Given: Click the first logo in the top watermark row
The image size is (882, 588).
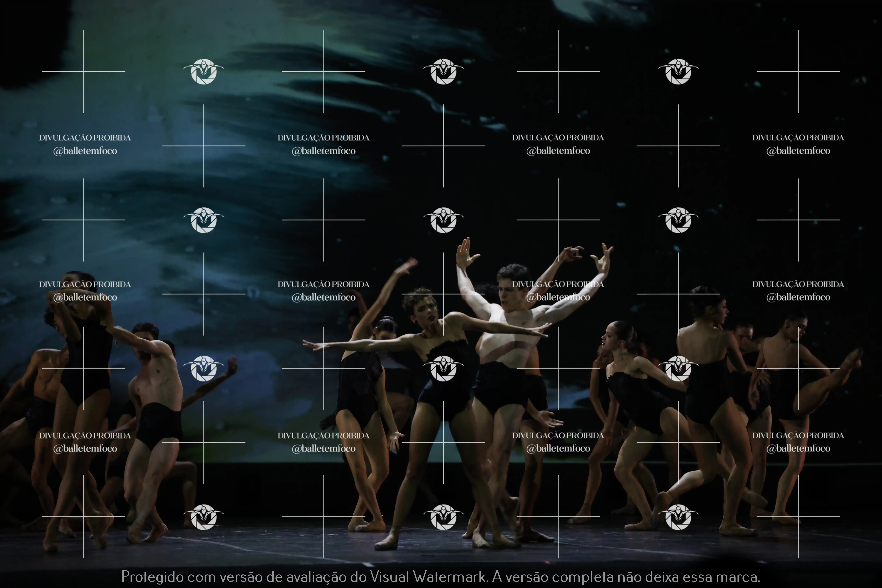Looking at the screenshot, I should point(204,71).
